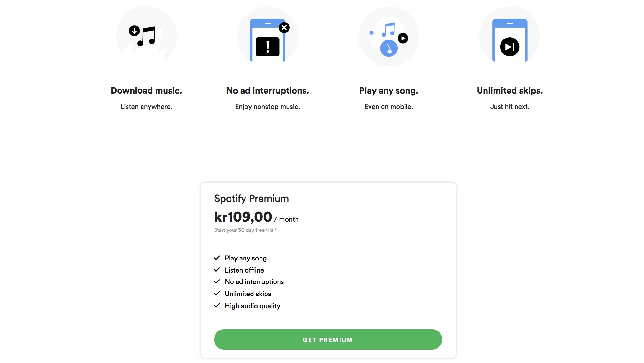Click checkmark beside Play any song list item
This screenshot has width=644, height=363.
pyautogui.click(x=217, y=258)
